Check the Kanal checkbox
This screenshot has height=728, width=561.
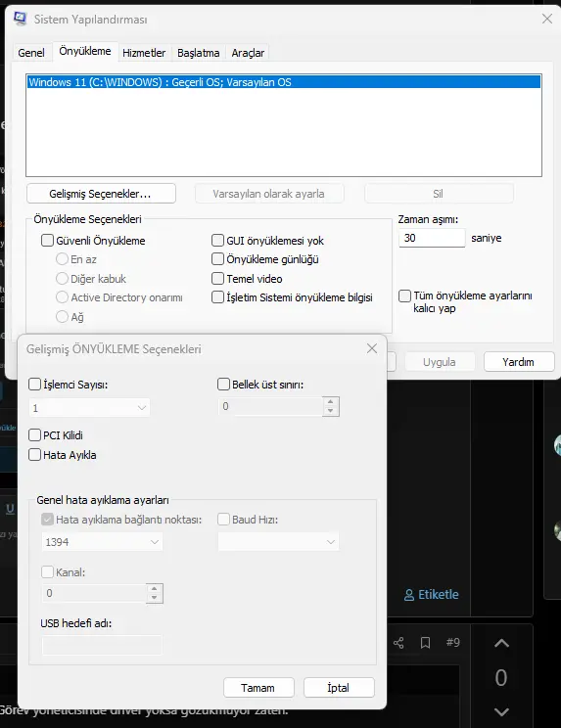[x=47, y=572]
